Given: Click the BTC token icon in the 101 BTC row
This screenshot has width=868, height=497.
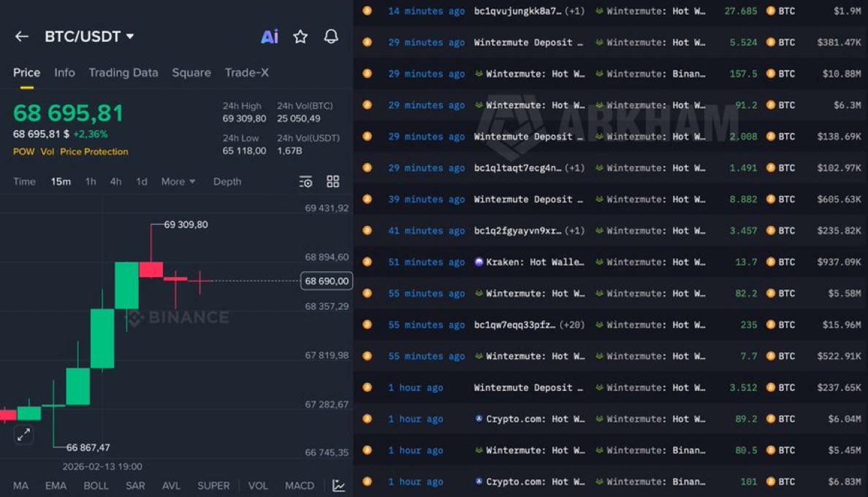Looking at the screenshot, I should tap(771, 482).
